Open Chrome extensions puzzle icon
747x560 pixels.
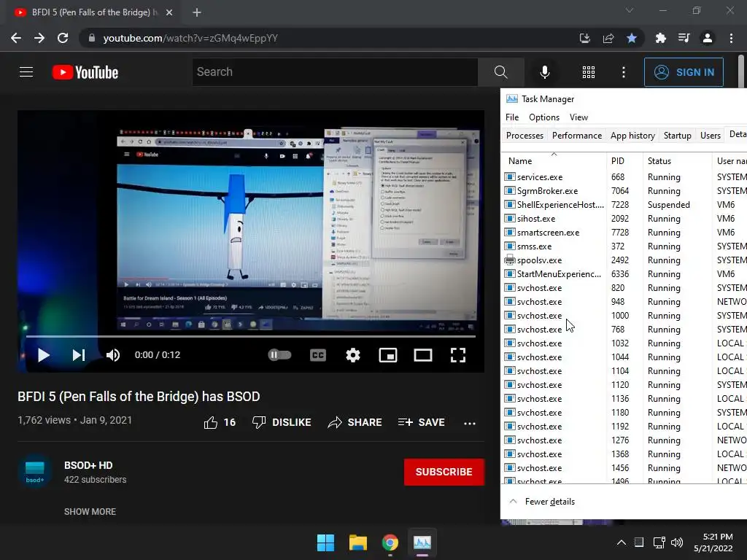660,38
